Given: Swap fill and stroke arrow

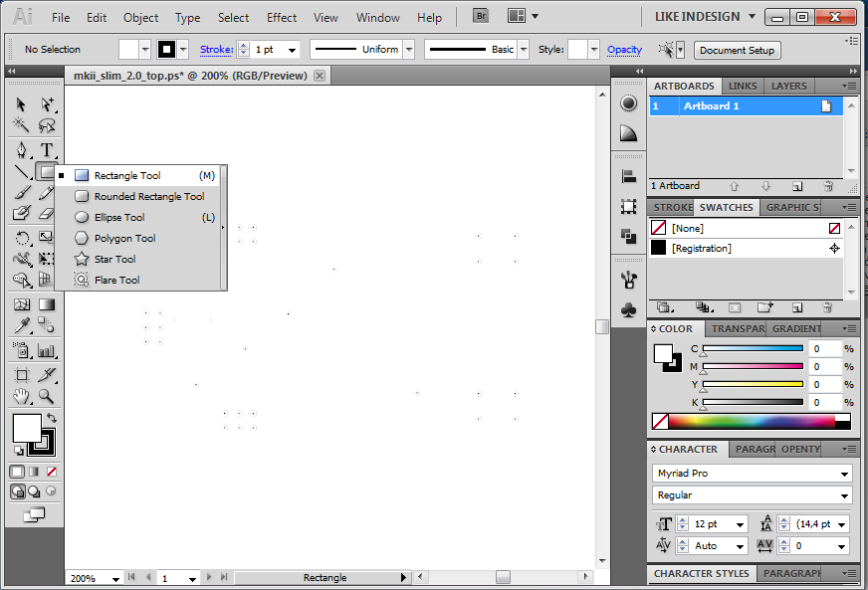Looking at the screenshot, I should (52, 418).
